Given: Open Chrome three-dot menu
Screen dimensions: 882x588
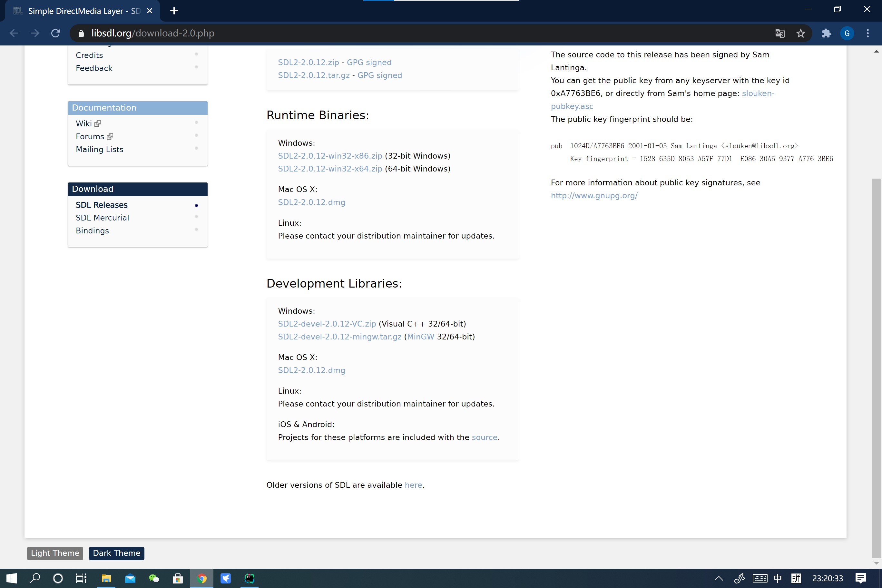Looking at the screenshot, I should click(x=868, y=33).
